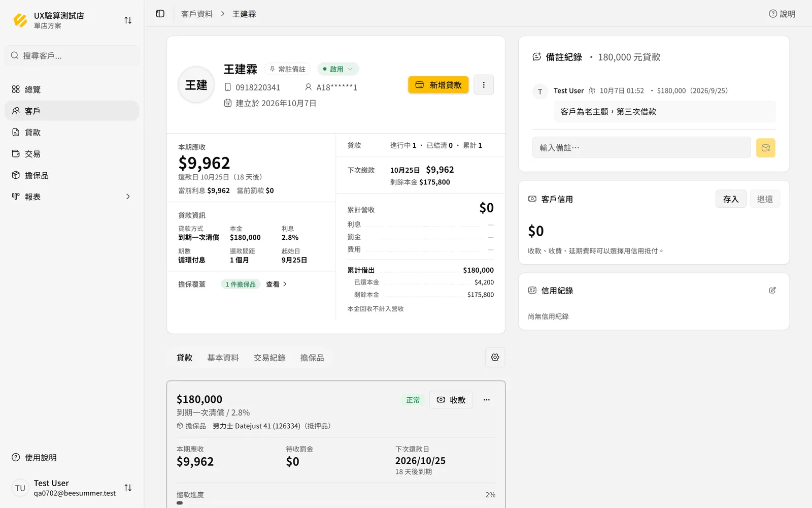Click the 還款進度 progress bar
Image resolution: width=812 pixels, height=508 pixels.
tap(336, 503)
